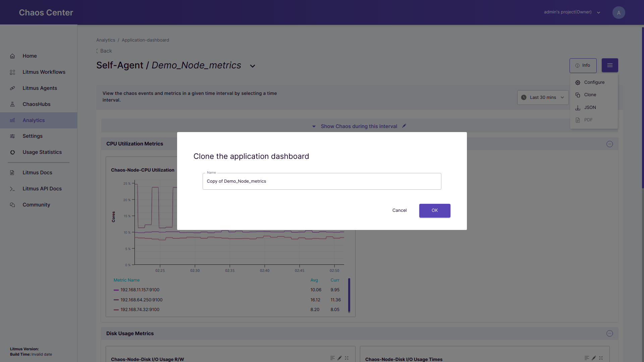The height and width of the screenshot is (362, 644).
Task: Collapse the CPU Utilization Metrics section
Action: [609, 144]
